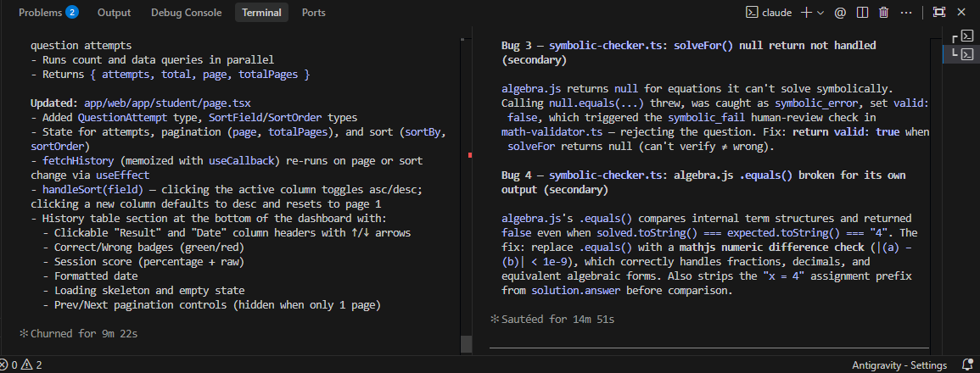The image size is (980, 373).
Task: Click the claude terminal profile icon
Action: click(x=752, y=13)
